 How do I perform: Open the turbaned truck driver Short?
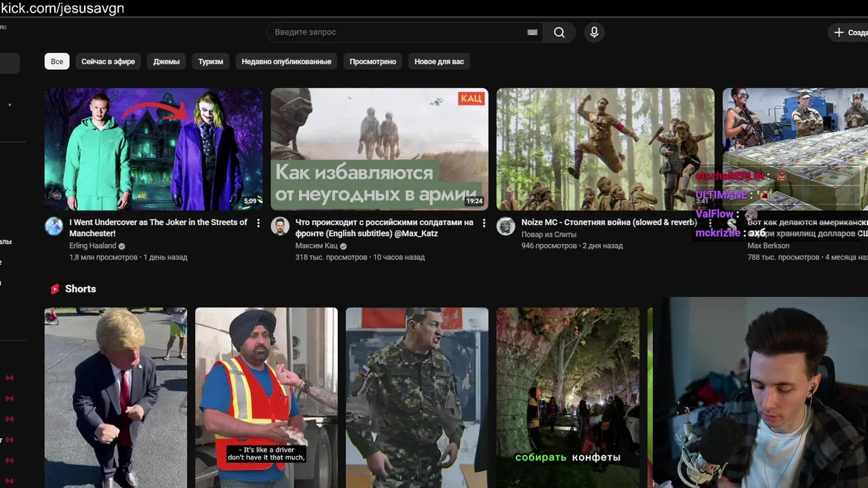click(267, 398)
